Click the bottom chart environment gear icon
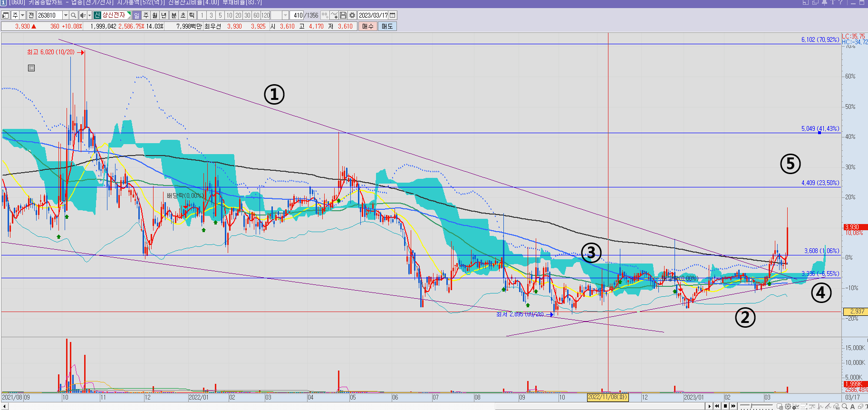 click(x=788, y=406)
